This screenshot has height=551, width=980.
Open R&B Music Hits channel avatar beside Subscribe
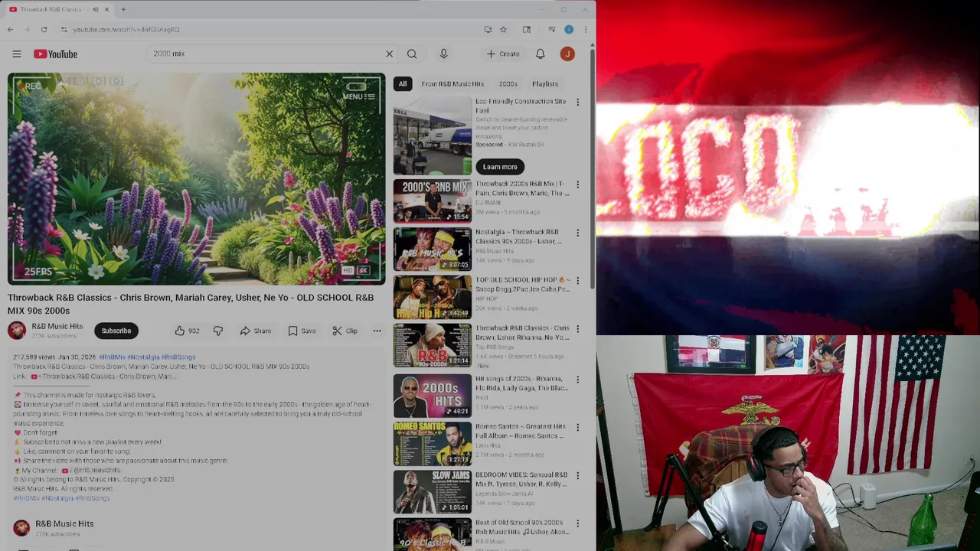point(17,331)
